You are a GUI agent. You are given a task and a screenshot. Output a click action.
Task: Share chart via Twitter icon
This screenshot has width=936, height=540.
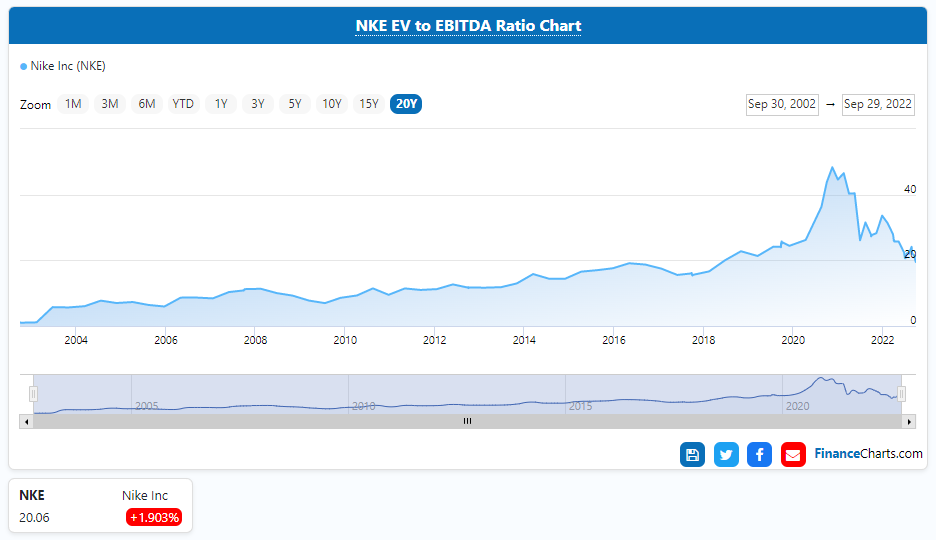point(726,455)
